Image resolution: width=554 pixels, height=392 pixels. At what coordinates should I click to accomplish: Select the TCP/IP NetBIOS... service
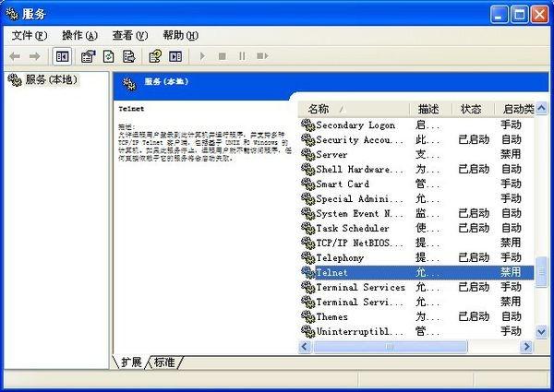point(417,243)
